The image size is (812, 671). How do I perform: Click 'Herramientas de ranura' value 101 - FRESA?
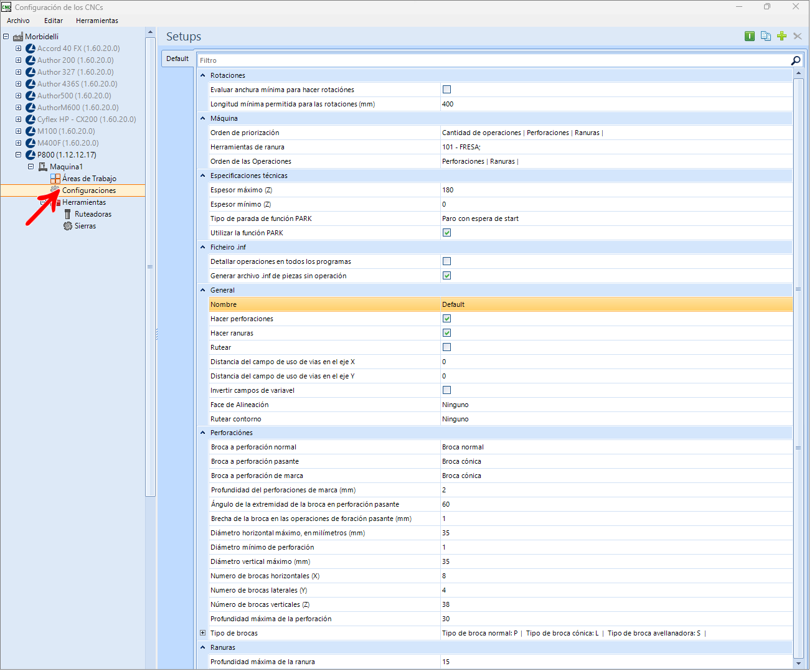point(616,147)
